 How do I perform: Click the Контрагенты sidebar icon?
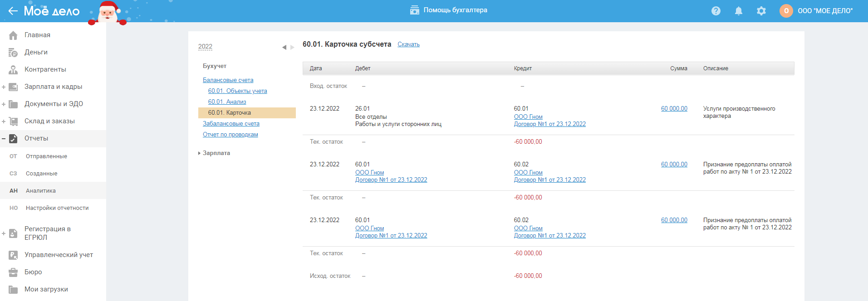coord(13,70)
